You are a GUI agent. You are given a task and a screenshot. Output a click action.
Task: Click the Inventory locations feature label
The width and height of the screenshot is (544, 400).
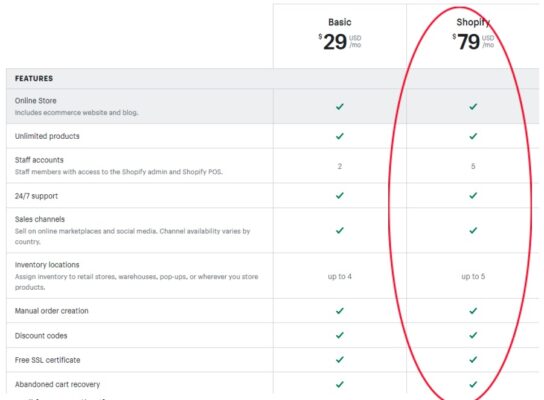click(47, 265)
